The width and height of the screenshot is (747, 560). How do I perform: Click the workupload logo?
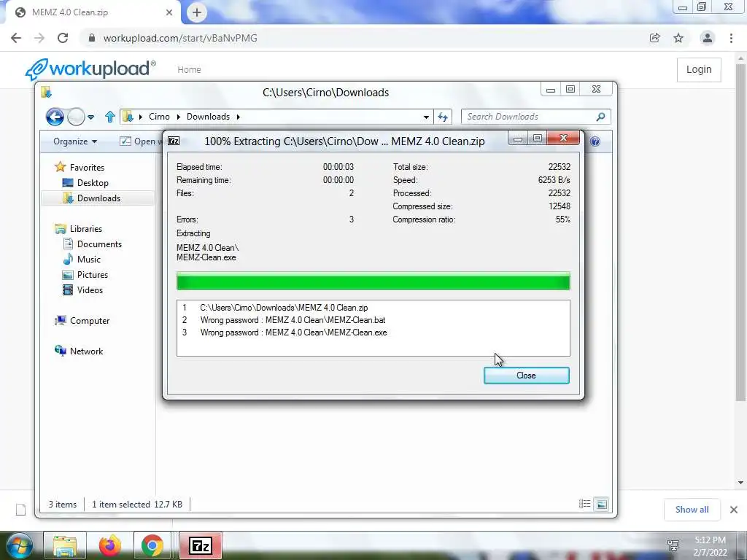point(90,69)
